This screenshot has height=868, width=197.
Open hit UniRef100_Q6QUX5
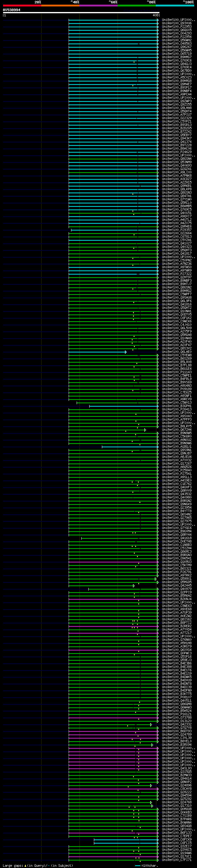pyautogui.click(x=177, y=30)
